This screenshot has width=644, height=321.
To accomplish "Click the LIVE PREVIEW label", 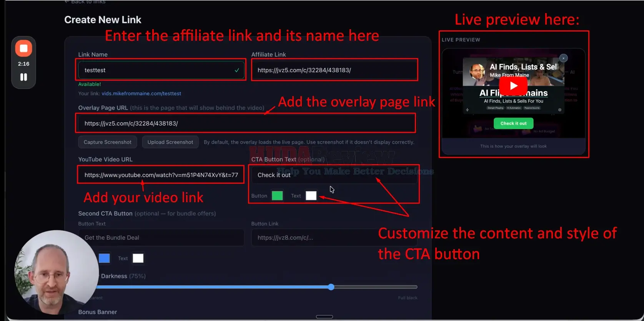I will click(x=461, y=40).
